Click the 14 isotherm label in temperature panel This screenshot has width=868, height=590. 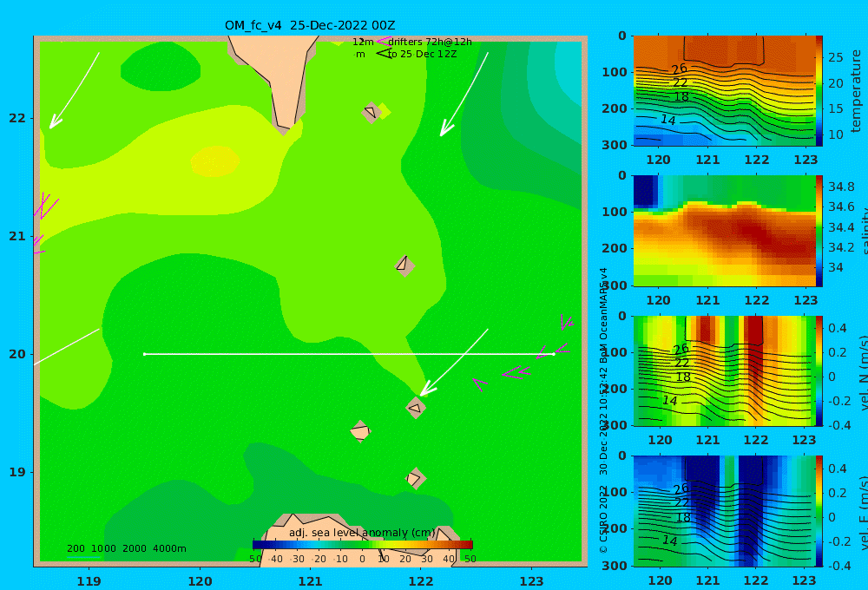(x=668, y=120)
